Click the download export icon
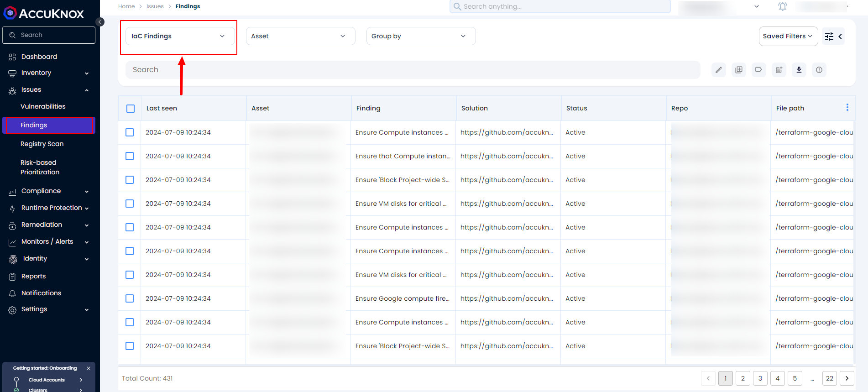 pyautogui.click(x=799, y=70)
